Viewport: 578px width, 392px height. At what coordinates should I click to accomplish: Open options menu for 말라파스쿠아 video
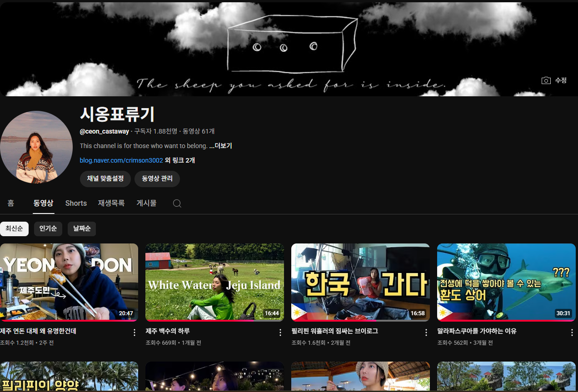(x=572, y=332)
